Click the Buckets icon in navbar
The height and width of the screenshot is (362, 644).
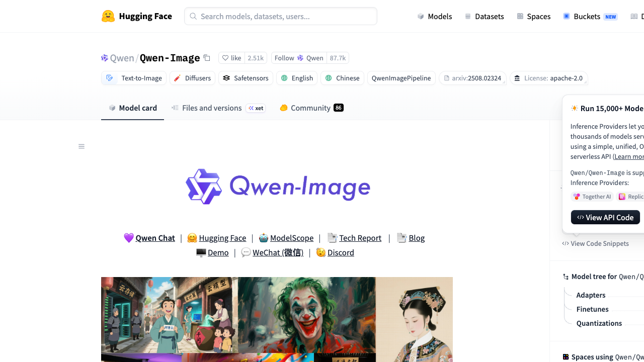click(567, 16)
